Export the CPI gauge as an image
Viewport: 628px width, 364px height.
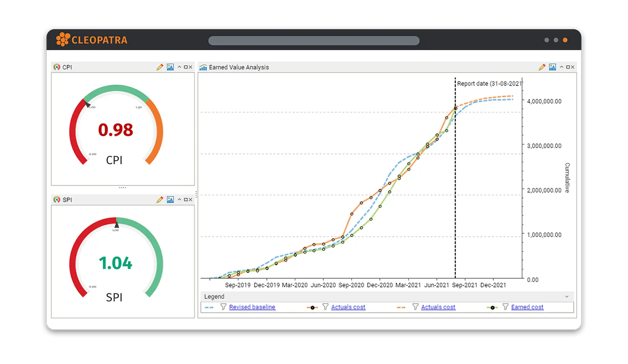coord(169,67)
